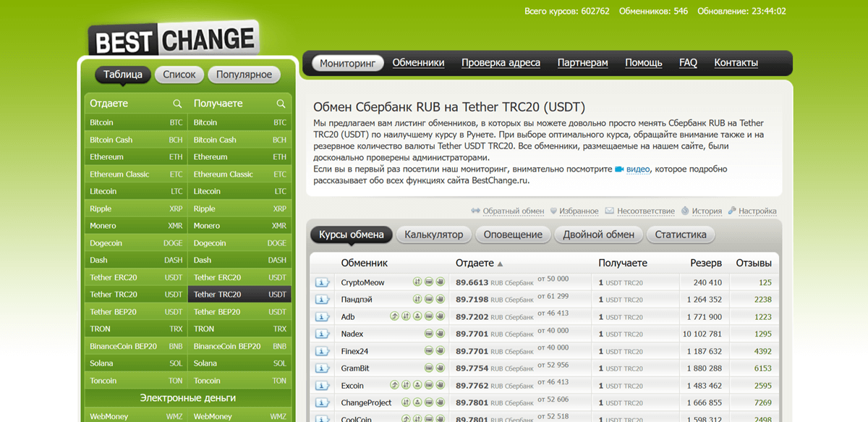Open the info icon for Nadex

point(322,334)
